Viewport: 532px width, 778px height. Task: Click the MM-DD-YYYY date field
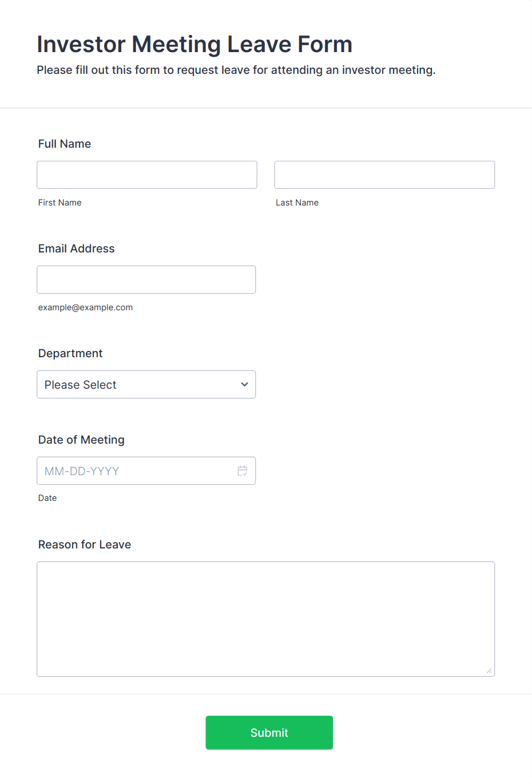point(146,471)
